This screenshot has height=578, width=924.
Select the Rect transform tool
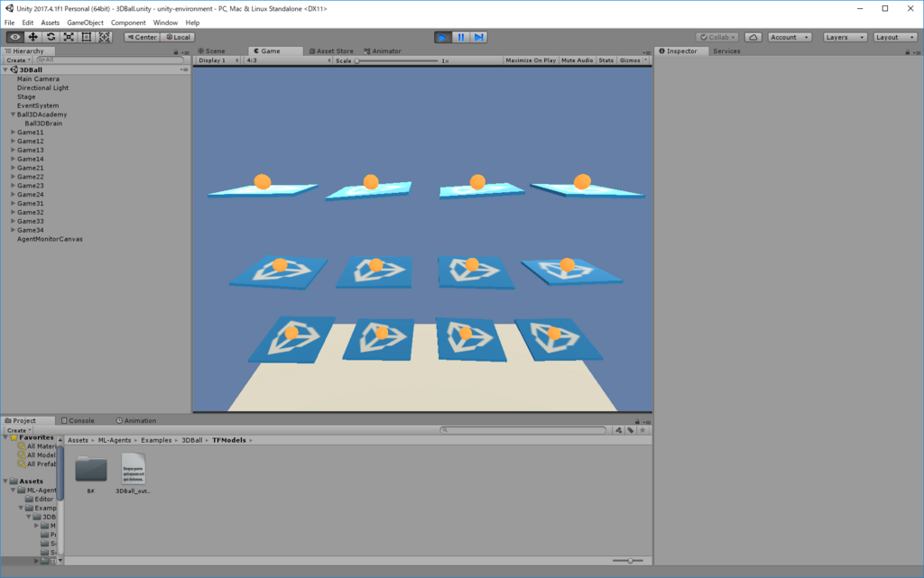click(x=87, y=37)
